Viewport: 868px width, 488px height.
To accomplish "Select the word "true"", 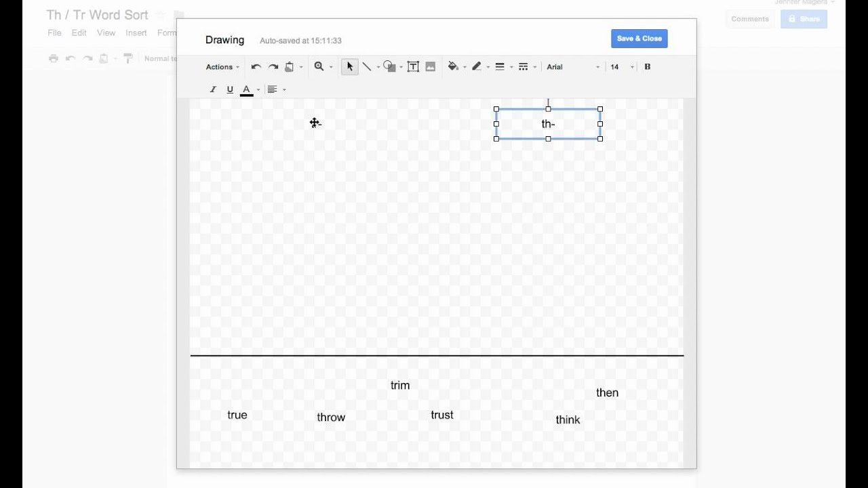I will [237, 415].
